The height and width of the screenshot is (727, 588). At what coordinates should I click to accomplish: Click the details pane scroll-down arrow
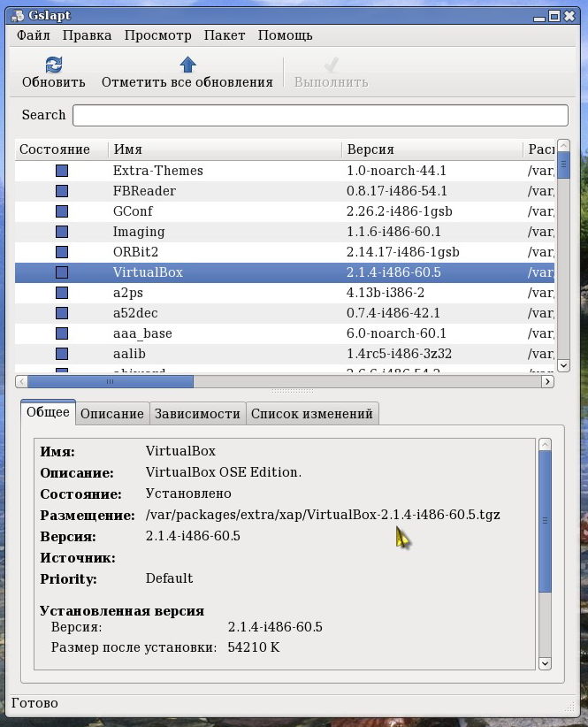545,663
